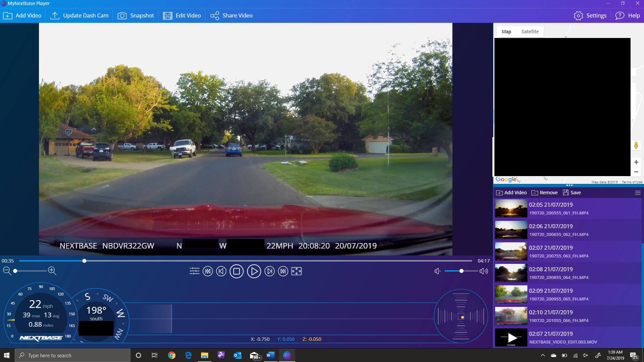The height and width of the screenshot is (362, 644).
Task: Step back one frame
Action: pyautogui.click(x=221, y=271)
